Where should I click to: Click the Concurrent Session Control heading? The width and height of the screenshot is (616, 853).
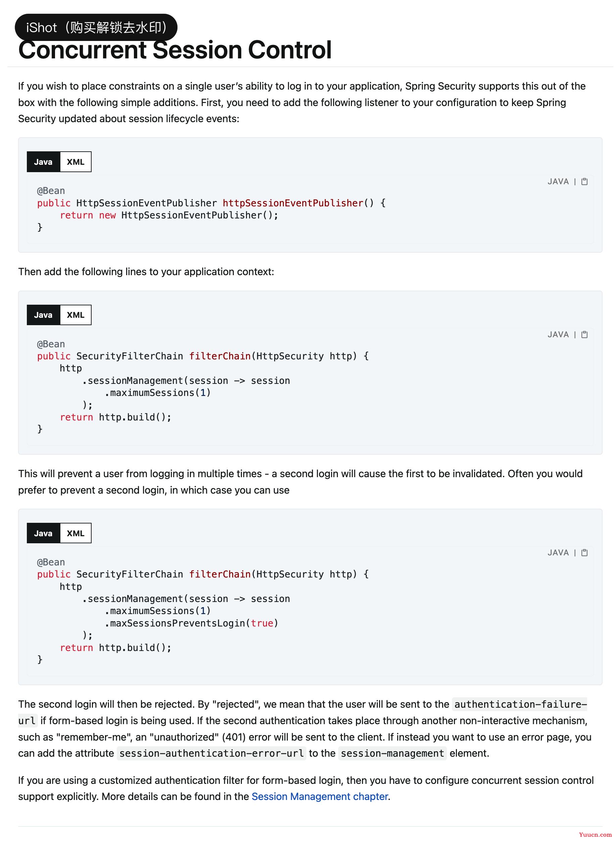(175, 50)
